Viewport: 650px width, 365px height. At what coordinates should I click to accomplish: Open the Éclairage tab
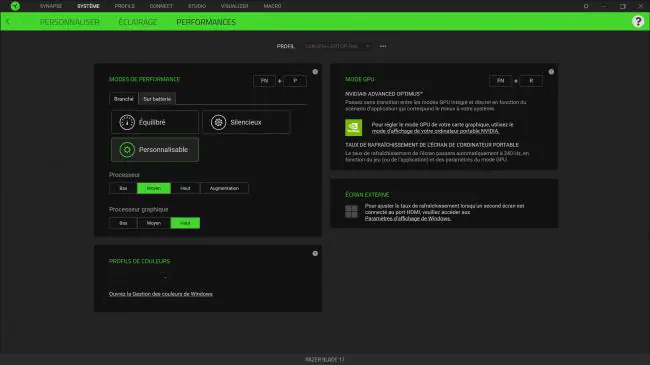coord(138,22)
